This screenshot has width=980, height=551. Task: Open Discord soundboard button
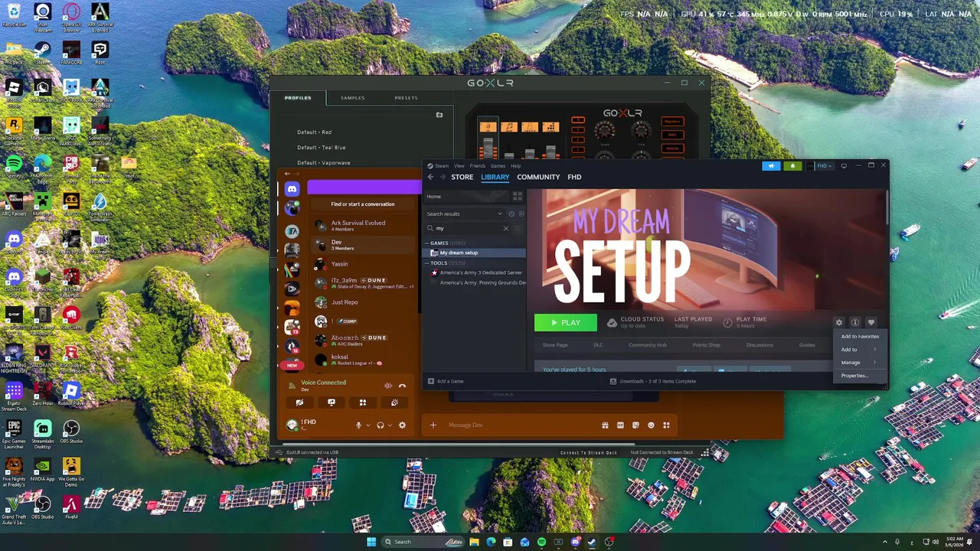tap(394, 403)
